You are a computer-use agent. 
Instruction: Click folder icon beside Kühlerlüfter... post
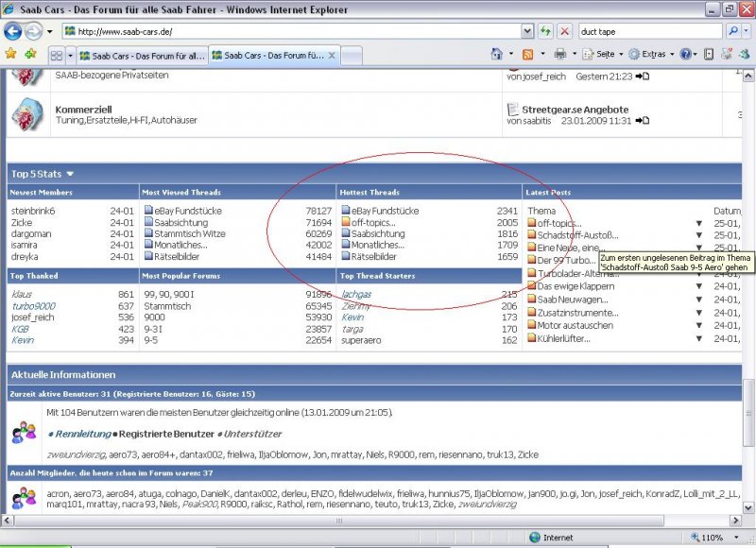pyautogui.click(x=531, y=338)
